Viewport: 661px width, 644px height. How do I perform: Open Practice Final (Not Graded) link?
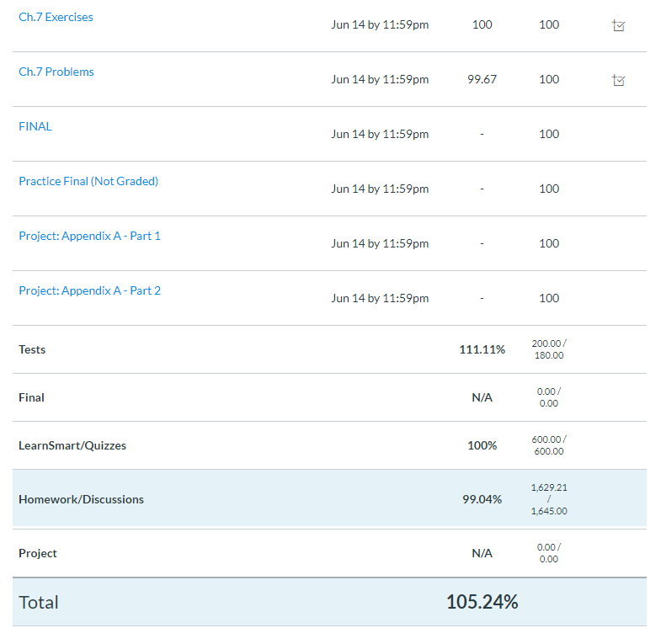point(88,181)
